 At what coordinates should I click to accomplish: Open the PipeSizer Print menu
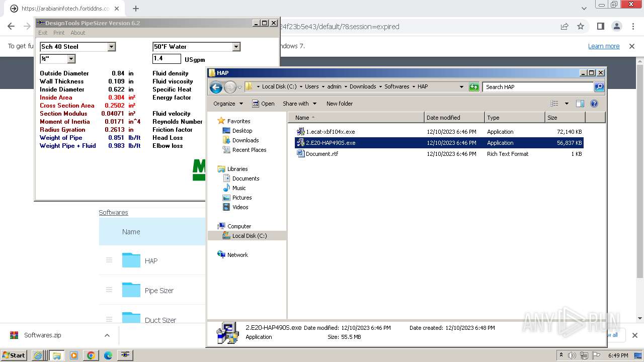coord(59,33)
